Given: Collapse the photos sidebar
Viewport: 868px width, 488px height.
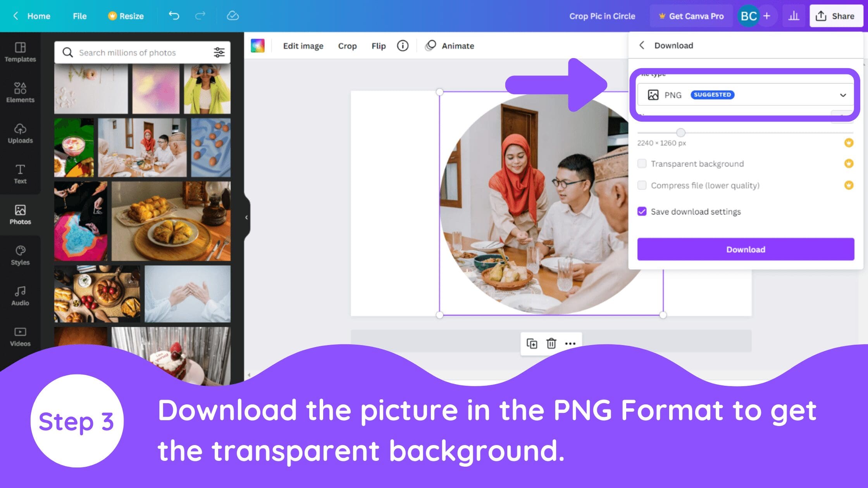Looking at the screenshot, I should coord(246,217).
